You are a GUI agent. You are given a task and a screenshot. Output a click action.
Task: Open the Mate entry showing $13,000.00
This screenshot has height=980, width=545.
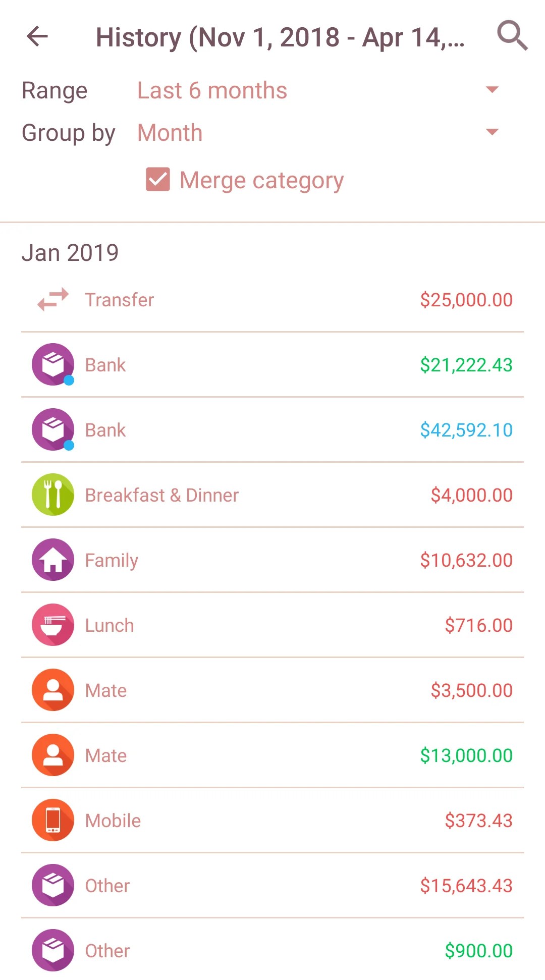click(x=272, y=755)
